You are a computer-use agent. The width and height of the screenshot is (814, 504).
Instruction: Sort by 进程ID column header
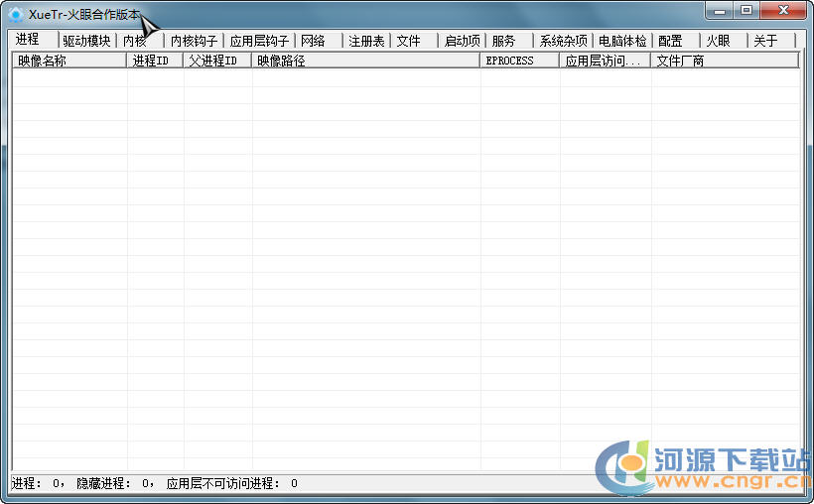(x=155, y=61)
